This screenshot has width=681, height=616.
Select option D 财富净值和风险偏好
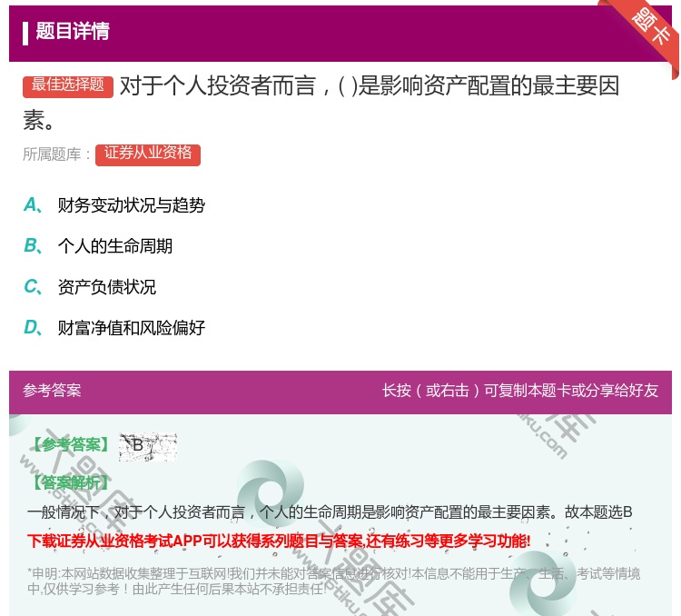(x=131, y=328)
